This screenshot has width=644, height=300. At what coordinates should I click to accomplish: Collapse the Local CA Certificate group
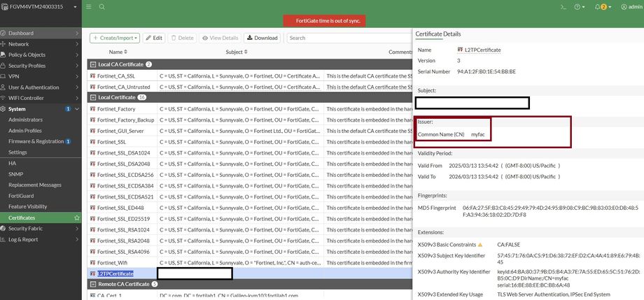(x=93, y=64)
